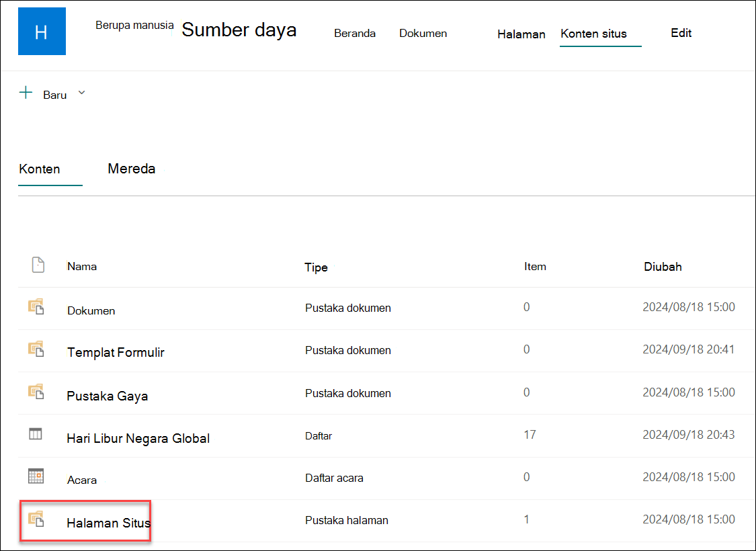Click modified date in Halaman Situs row
Viewport: 756px width, 551px height.
point(689,519)
